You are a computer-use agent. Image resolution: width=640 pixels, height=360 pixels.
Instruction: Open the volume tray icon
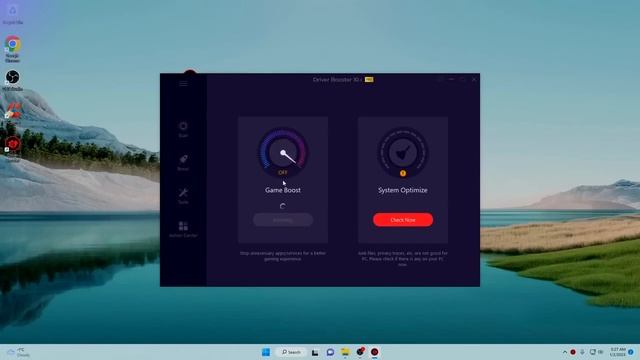click(x=600, y=352)
